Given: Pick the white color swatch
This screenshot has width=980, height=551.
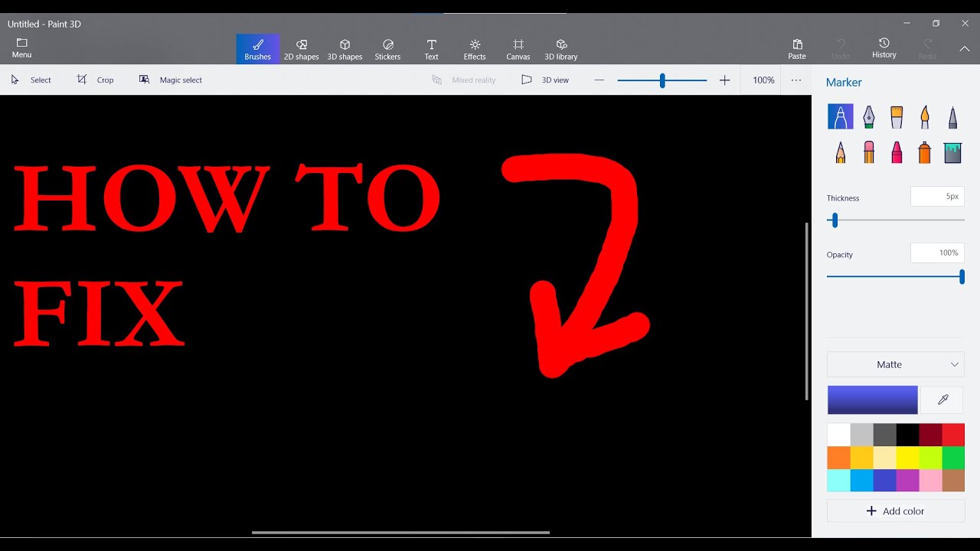Looking at the screenshot, I should (x=838, y=435).
